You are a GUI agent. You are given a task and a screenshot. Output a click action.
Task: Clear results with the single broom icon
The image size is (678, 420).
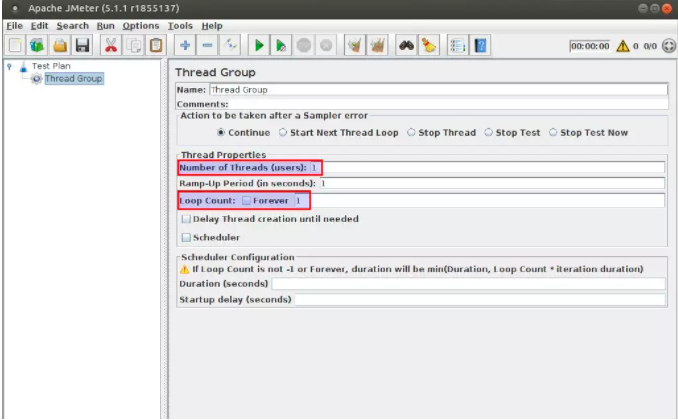(355, 45)
